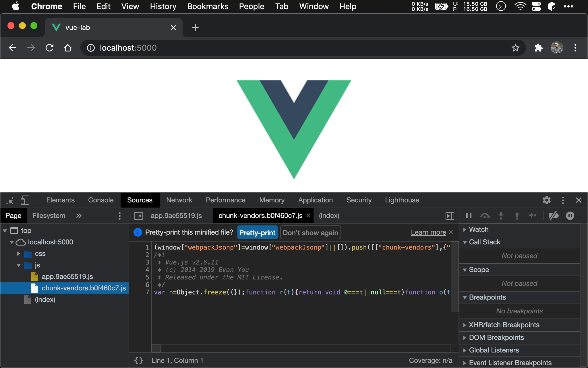Click the Pretty-print button

257,233
